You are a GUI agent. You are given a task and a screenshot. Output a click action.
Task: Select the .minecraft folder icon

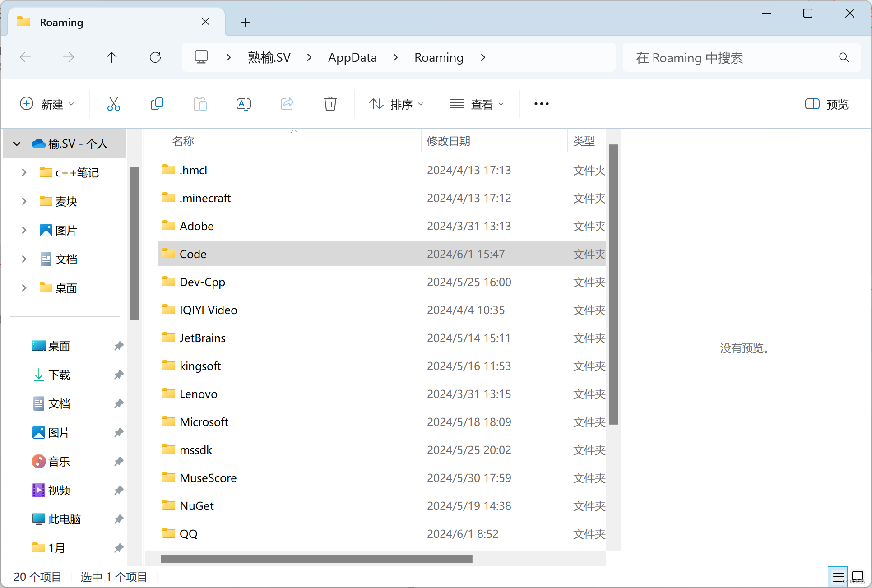point(169,197)
